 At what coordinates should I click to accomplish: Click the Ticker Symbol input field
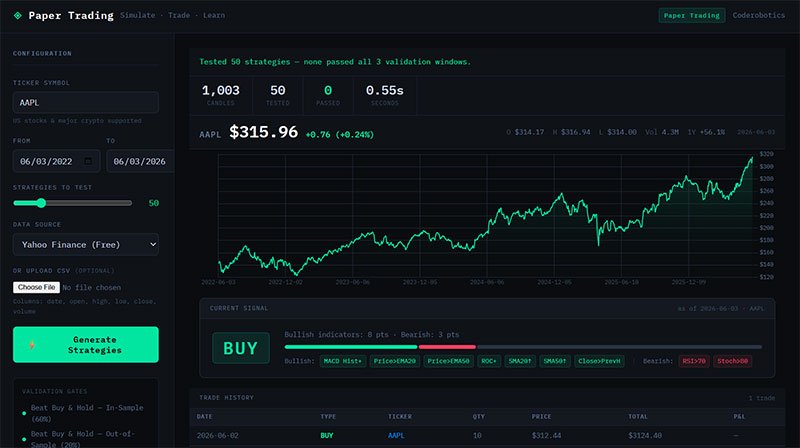pyautogui.click(x=86, y=103)
